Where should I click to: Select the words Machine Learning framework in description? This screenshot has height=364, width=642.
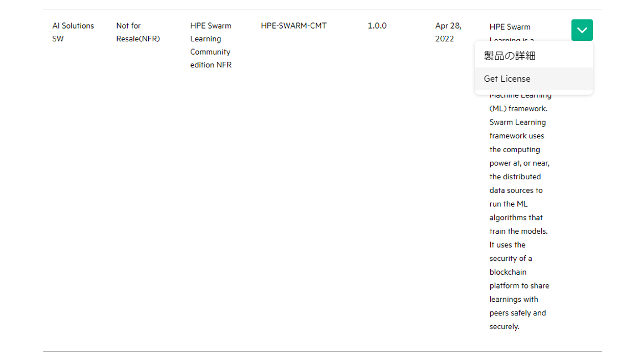pos(520,101)
